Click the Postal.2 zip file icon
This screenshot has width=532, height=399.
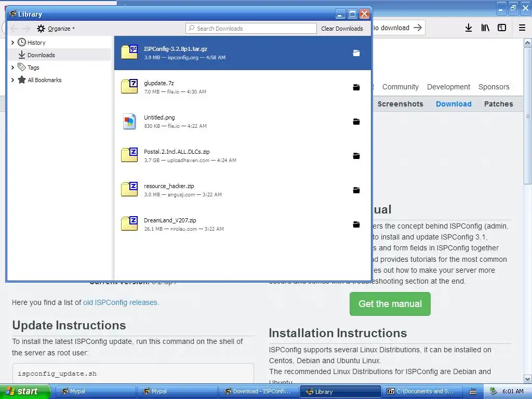click(x=129, y=155)
